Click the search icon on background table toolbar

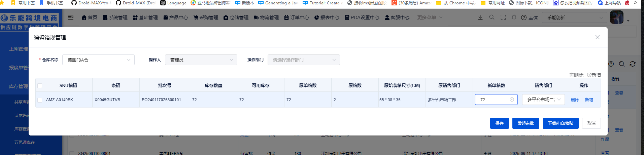622,64
